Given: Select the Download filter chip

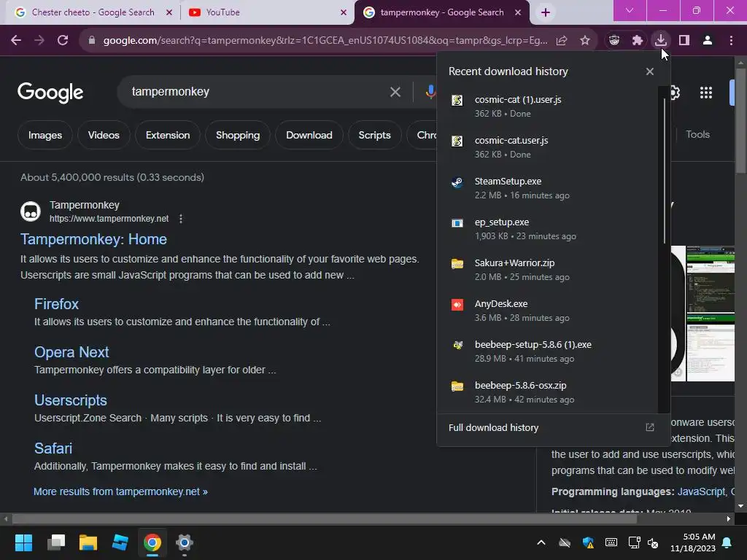Looking at the screenshot, I should tap(309, 135).
